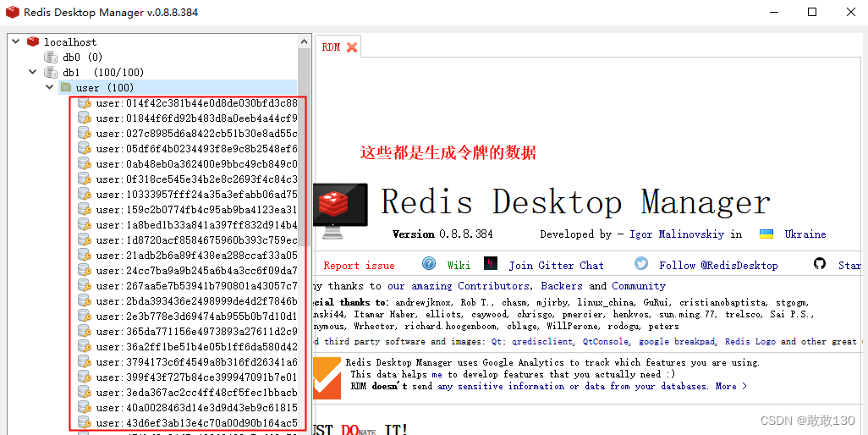This screenshot has height=435, width=868.
Task: Click key icon of user:10333957fff24a35a3efabb06ad75
Action: tap(84, 195)
